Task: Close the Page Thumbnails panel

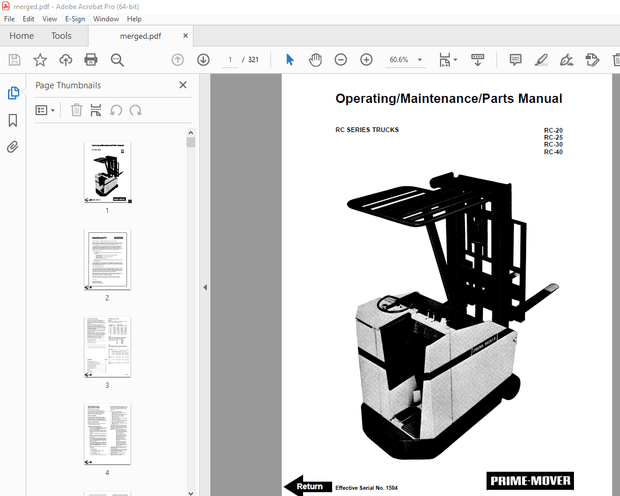Action: [183, 85]
